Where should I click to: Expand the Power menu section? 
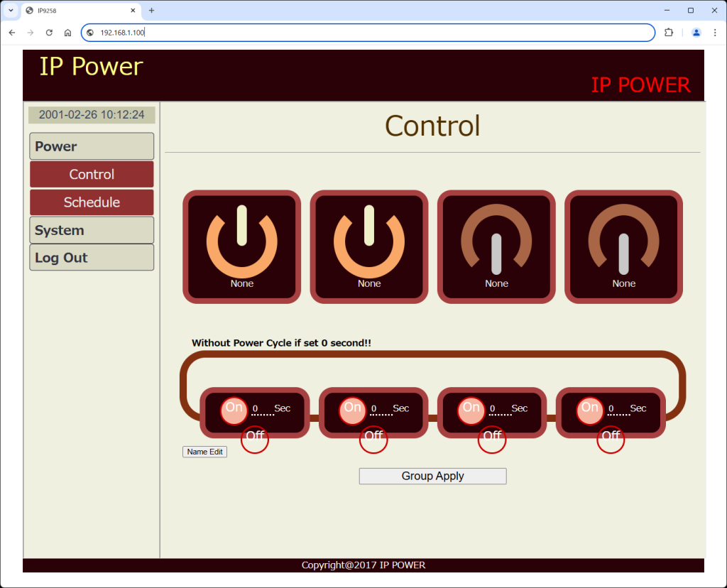pyautogui.click(x=92, y=146)
